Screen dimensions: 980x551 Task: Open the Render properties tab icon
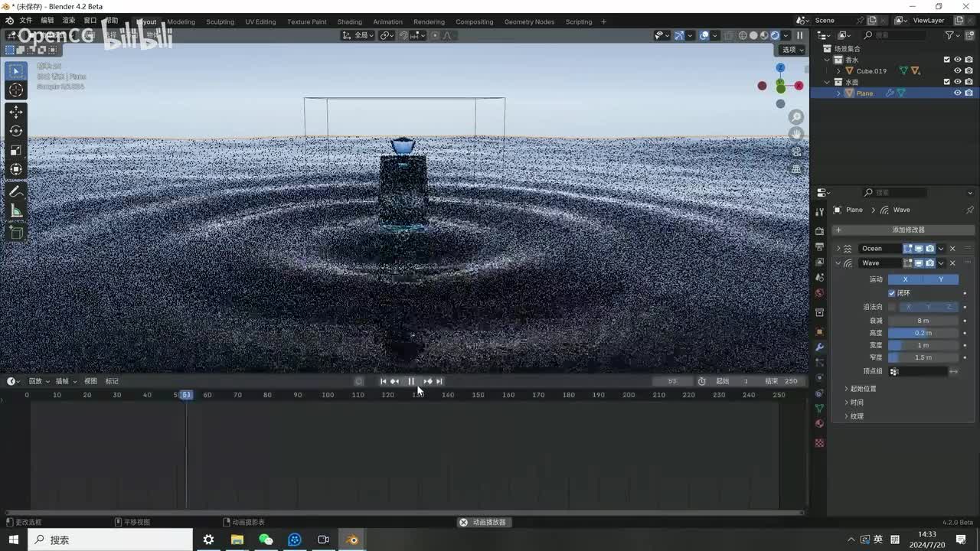pyautogui.click(x=819, y=231)
